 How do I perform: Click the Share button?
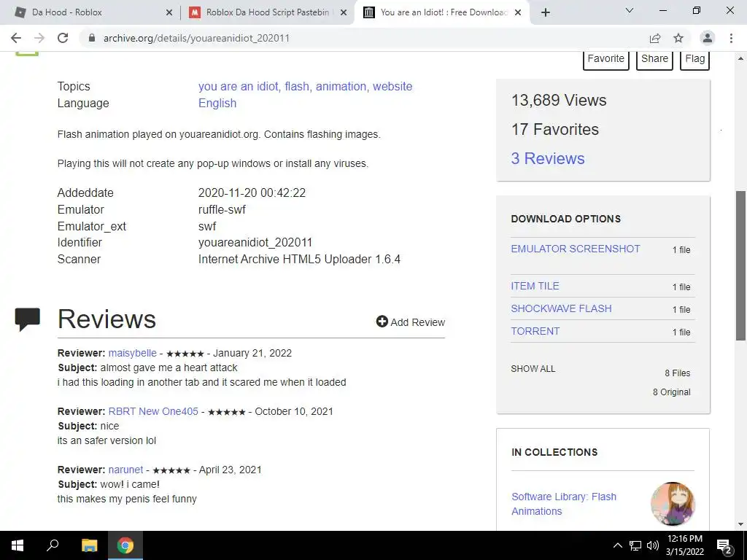click(654, 59)
